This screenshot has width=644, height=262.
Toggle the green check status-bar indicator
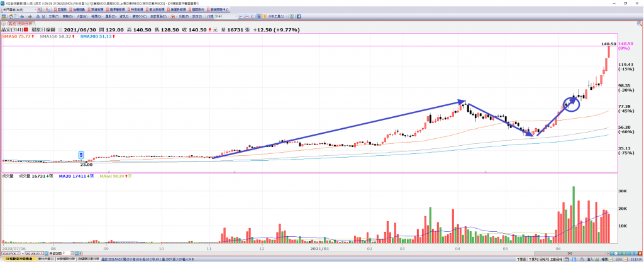(x=610, y=259)
